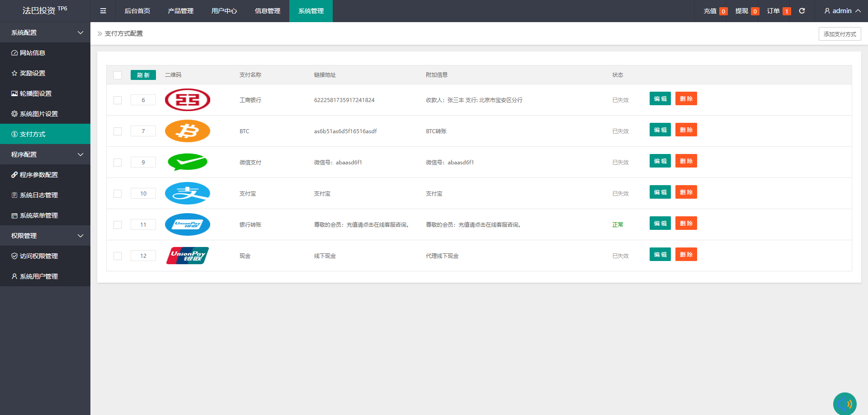Tick the checkbox for 银行转账 row

click(118, 225)
